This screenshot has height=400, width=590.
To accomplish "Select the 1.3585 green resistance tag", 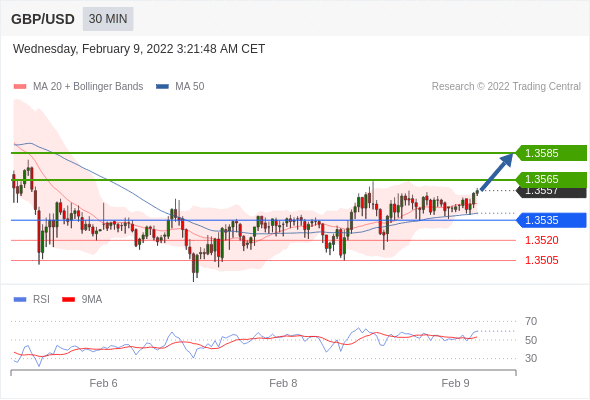I will point(551,153).
